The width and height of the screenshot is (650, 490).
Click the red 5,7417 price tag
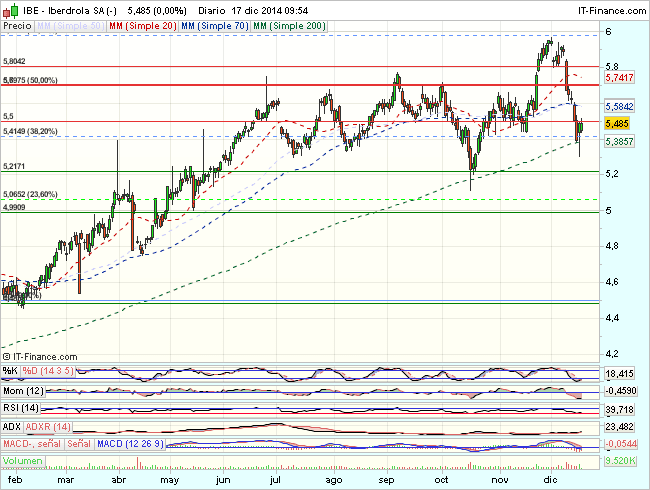619,78
